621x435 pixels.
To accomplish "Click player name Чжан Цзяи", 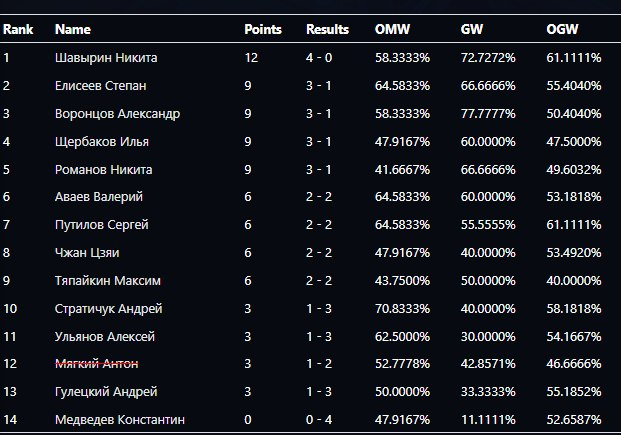I will click(85, 253).
